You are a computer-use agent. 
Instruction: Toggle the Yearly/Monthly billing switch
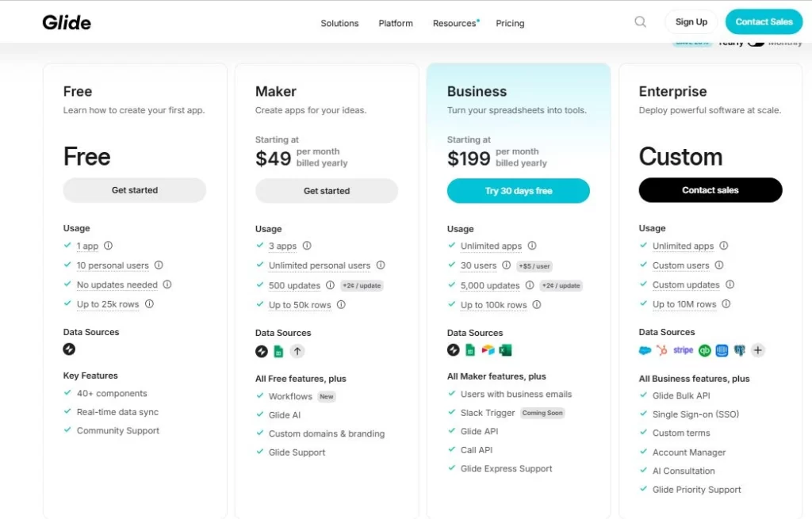click(x=755, y=42)
